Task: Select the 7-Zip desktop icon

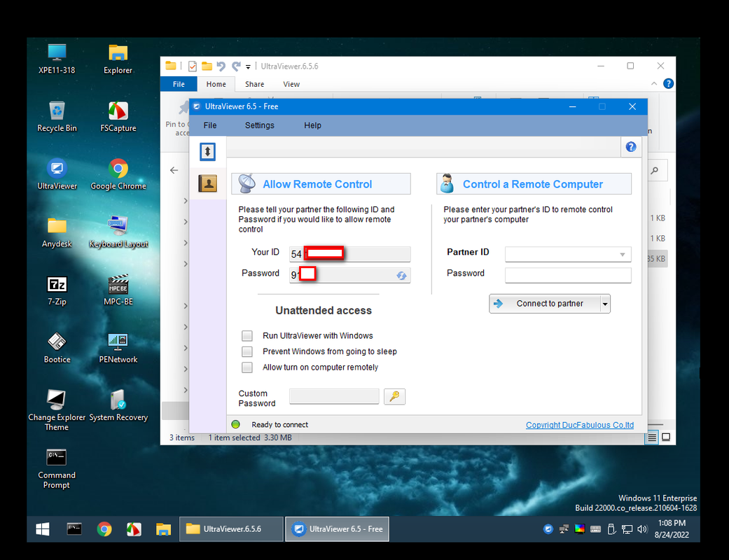Action: [57, 290]
